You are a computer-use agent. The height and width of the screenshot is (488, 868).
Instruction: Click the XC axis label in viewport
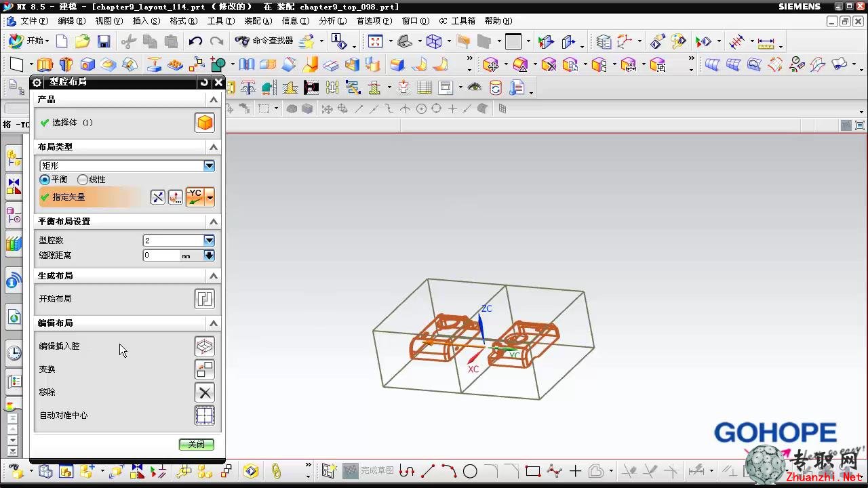click(x=473, y=369)
